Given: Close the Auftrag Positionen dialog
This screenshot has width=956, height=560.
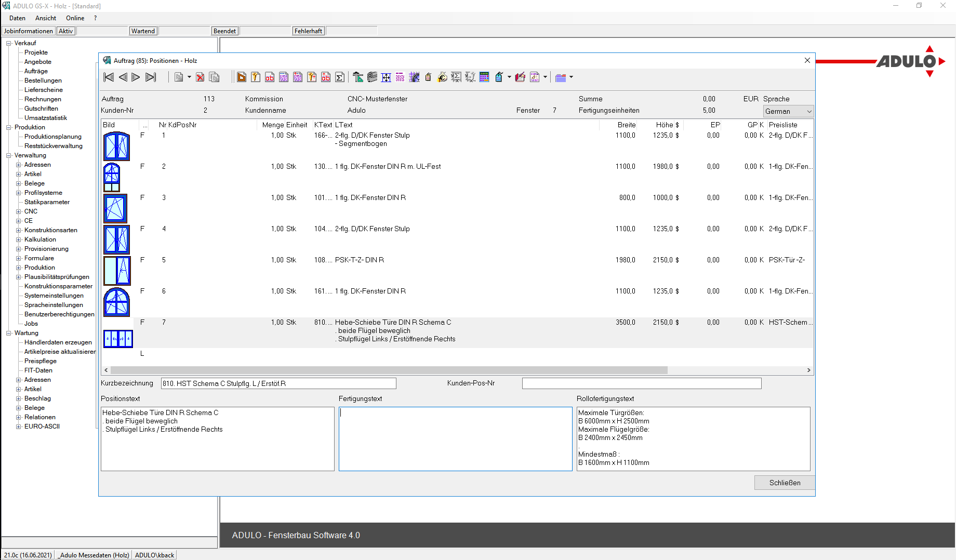Looking at the screenshot, I should [x=807, y=60].
